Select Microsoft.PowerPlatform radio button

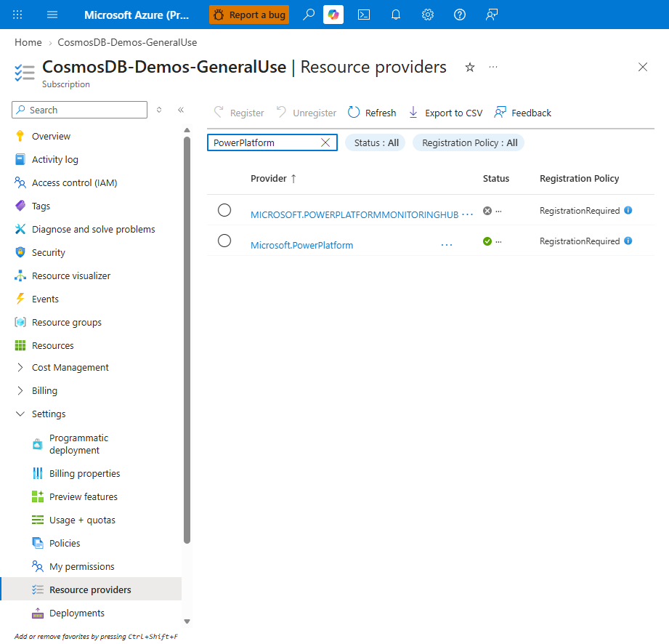(224, 241)
